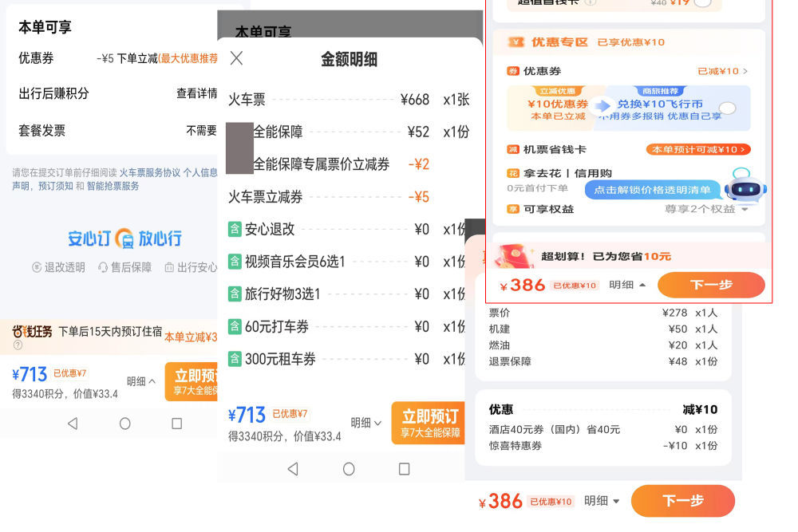Tap 立即预订 button in the middle screen
This screenshot has height=532, width=798.
point(429,423)
